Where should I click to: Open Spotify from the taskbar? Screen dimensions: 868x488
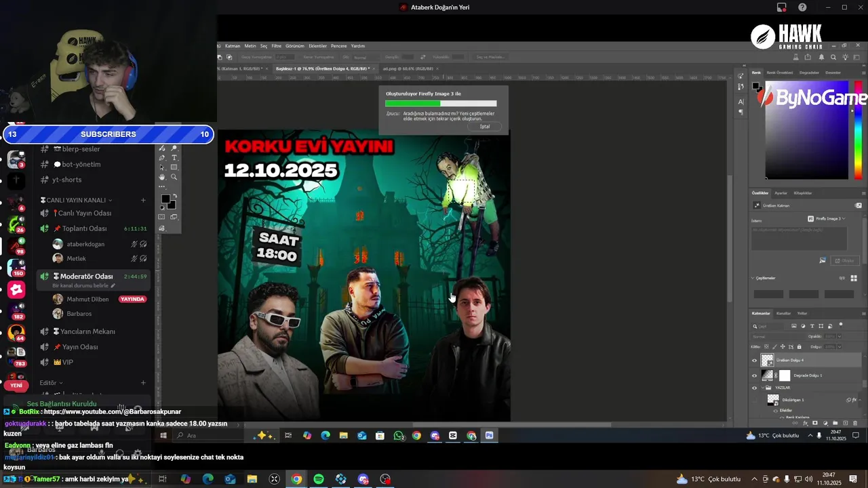click(319, 479)
